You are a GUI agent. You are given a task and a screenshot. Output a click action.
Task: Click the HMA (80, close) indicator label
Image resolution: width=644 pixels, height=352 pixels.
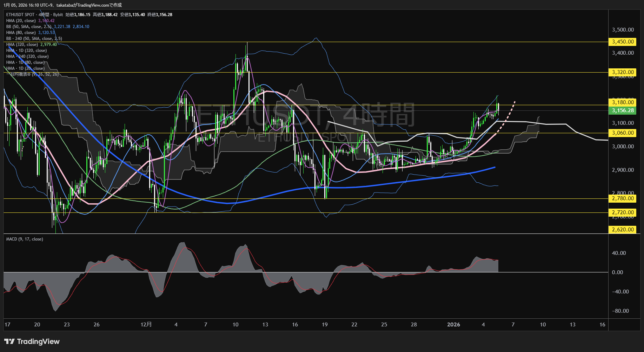click(x=21, y=33)
